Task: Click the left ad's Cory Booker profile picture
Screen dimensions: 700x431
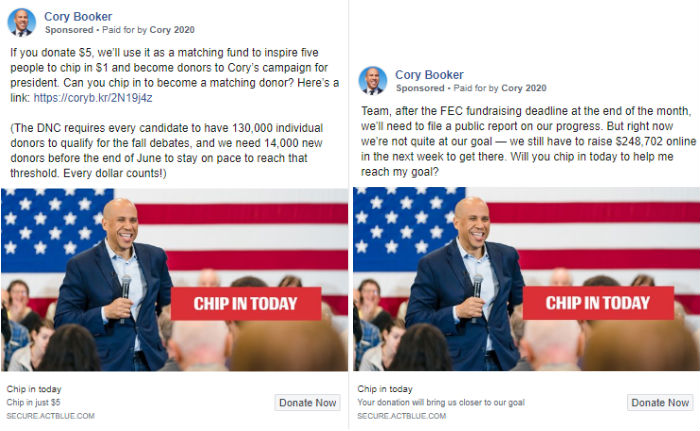Action: pyautogui.click(x=21, y=22)
